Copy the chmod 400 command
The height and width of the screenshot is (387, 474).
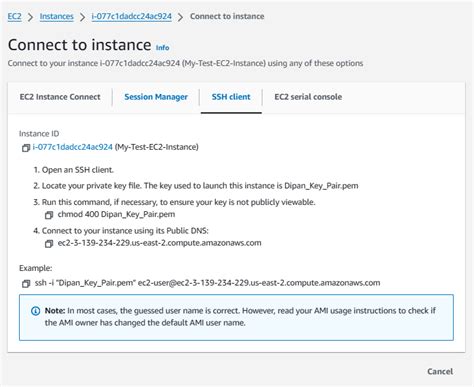point(49,215)
